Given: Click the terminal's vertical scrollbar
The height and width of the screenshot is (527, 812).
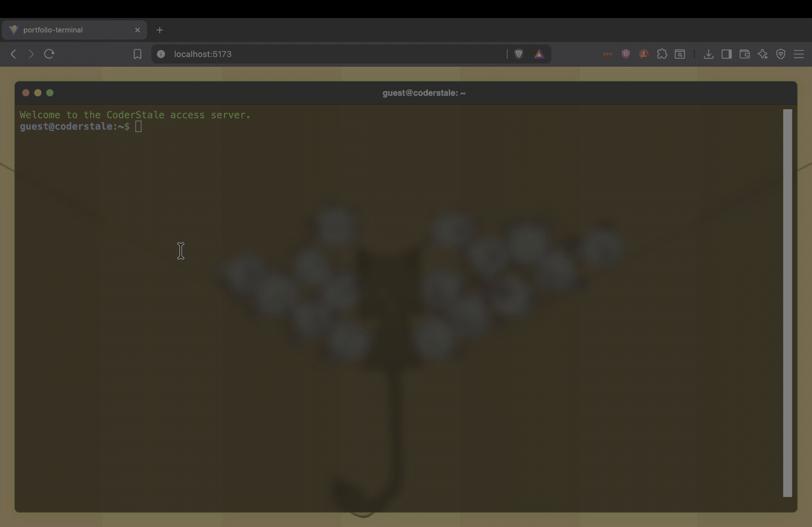Looking at the screenshot, I should coord(787,303).
